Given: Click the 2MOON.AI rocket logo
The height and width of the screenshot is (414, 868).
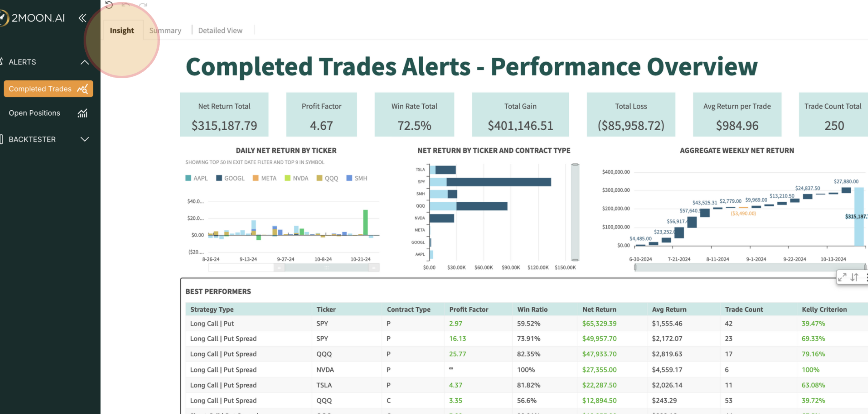Looking at the screenshot, I should 3,18.
